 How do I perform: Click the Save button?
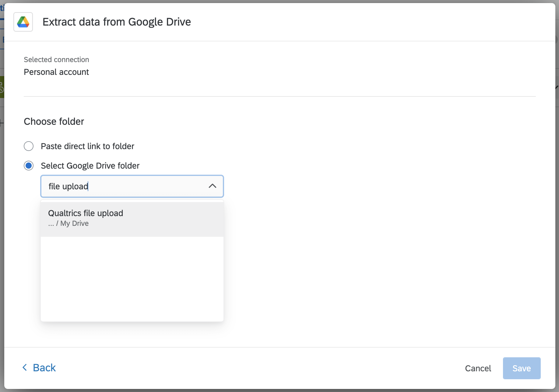[522, 368]
